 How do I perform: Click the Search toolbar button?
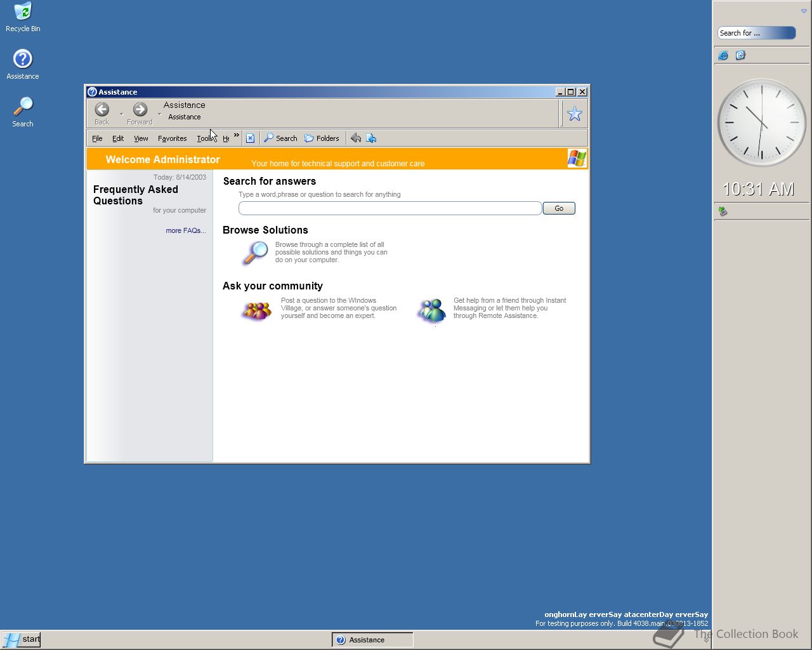click(280, 138)
